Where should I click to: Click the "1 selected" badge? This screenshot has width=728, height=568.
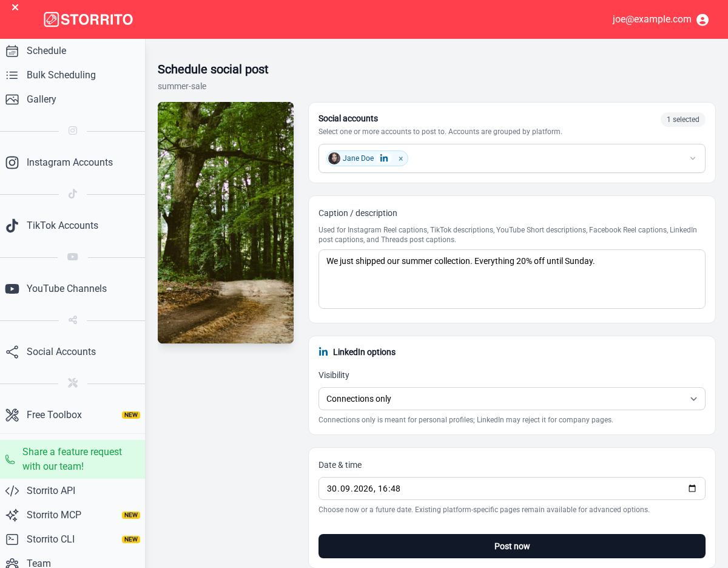[x=683, y=120]
